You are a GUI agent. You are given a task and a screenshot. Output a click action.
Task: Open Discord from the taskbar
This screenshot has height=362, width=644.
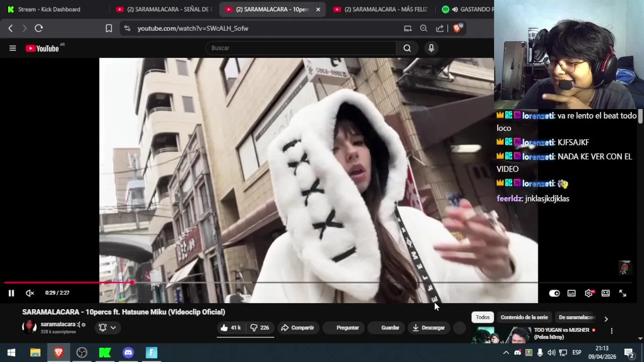(128, 352)
